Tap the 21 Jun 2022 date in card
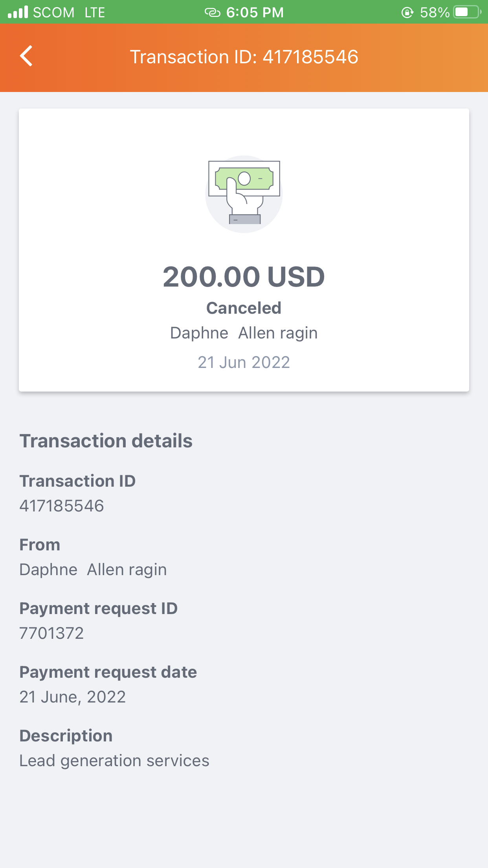 pyautogui.click(x=244, y=362)
